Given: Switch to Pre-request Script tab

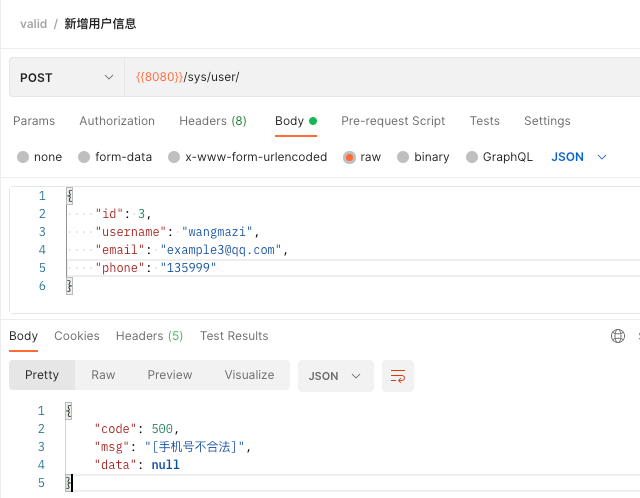Looking at the screenshot, I should pyautogui.click(x=393, y=121).
